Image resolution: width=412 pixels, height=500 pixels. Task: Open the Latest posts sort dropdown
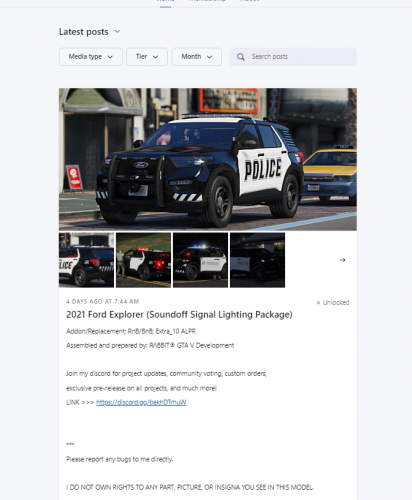90,32
